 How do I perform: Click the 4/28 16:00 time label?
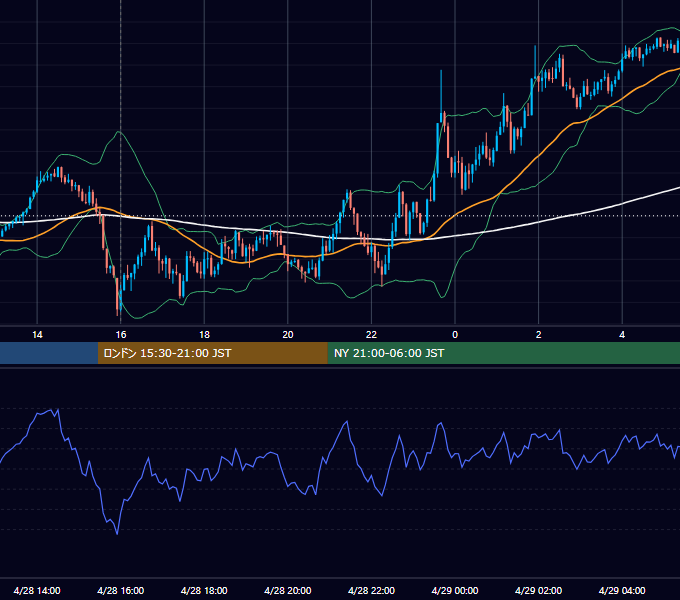(x=121, y=590)
